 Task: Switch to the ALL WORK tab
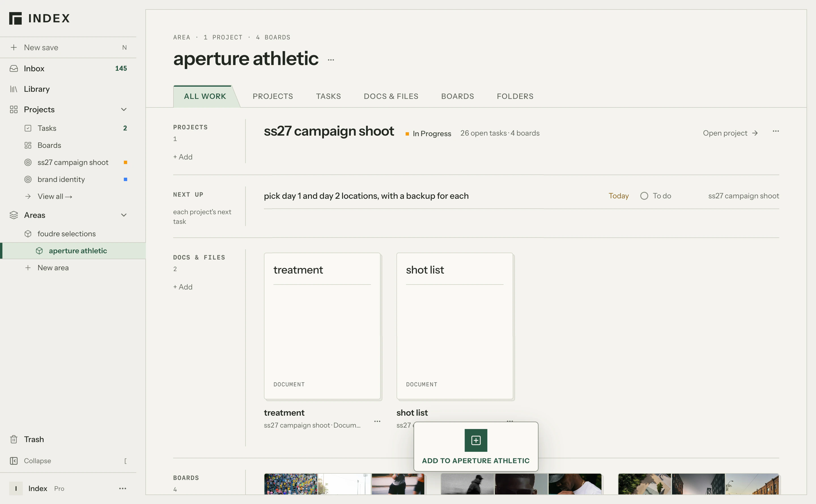[x=205, y=96]
